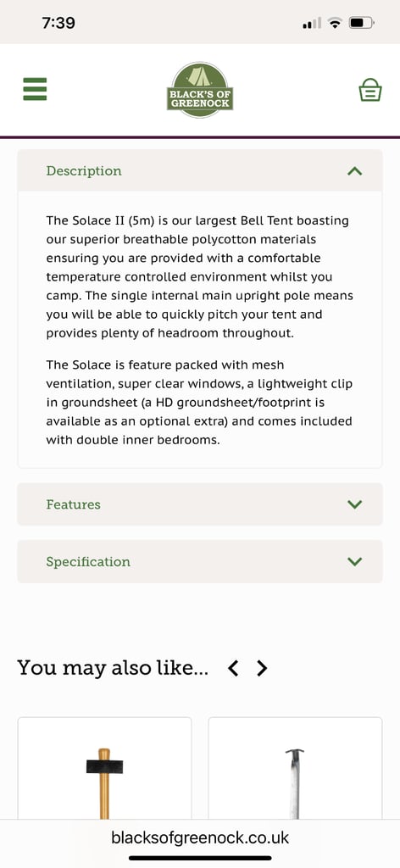The image size is (400, 868).
Task: Tap the blacksofgreenock.co.uk address bar
Action: coord(200,837)
